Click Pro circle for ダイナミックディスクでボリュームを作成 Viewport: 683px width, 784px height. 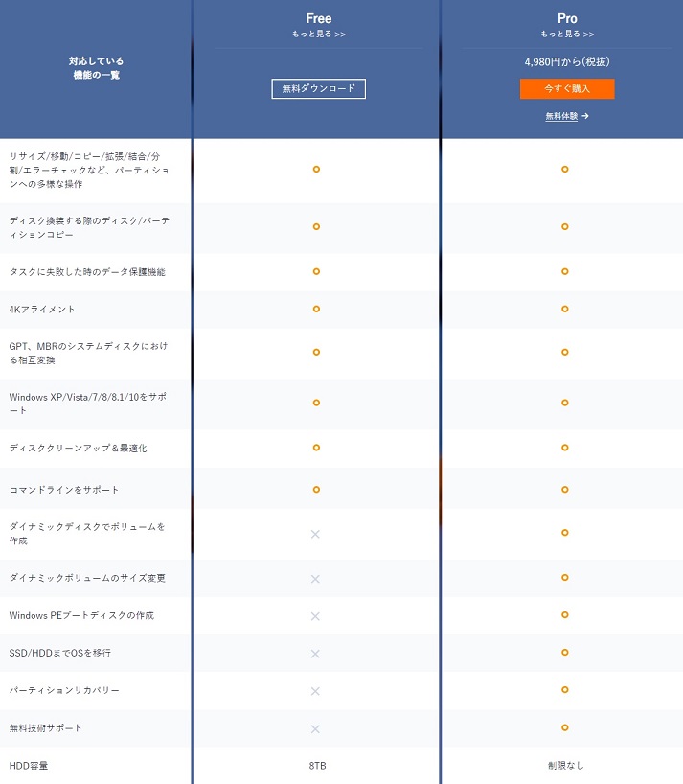(x=564, y=533)
